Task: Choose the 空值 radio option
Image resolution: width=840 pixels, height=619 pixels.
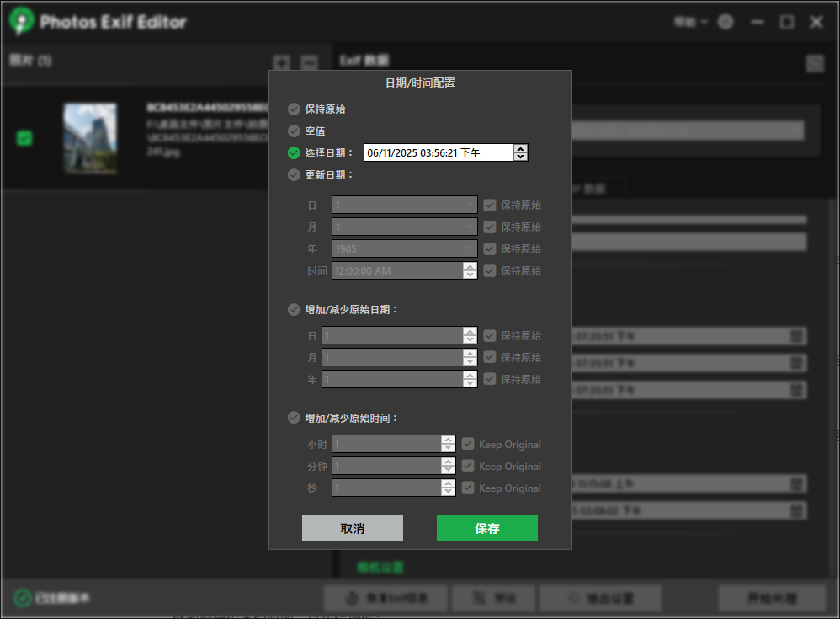Action: point(294,131)
